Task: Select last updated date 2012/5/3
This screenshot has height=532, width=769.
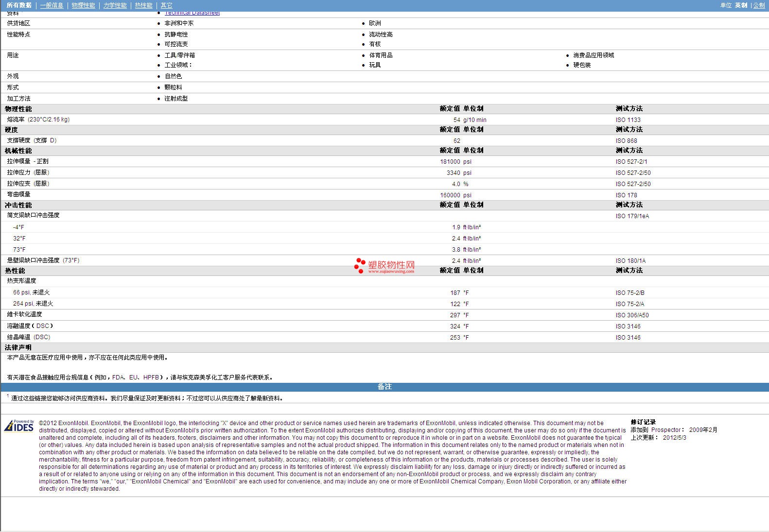Action: pos(675,438)
